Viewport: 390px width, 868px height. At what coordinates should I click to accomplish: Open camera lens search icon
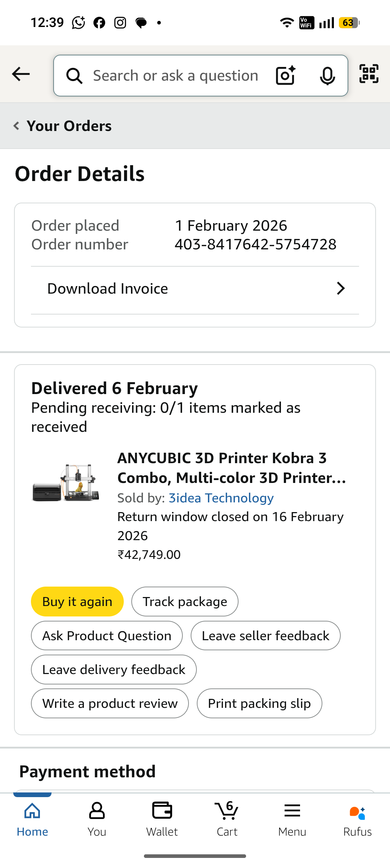pyautogui.click(x=286, y=76)
